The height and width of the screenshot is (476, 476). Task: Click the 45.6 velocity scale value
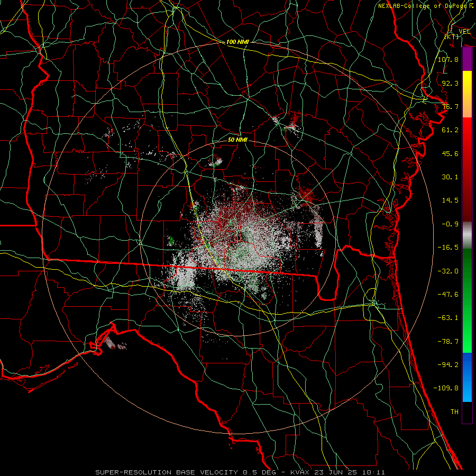click(x=450, y=153)
